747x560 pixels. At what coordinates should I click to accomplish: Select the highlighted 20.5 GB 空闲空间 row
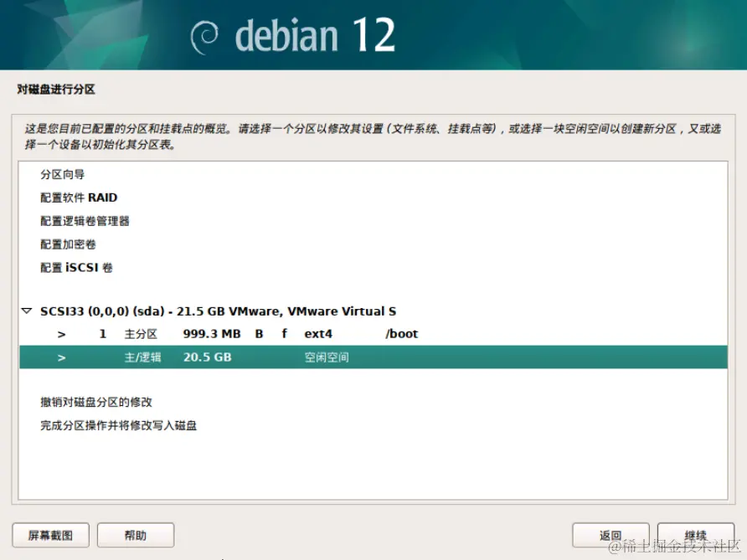pyautogui.click(x=335, y=357)
